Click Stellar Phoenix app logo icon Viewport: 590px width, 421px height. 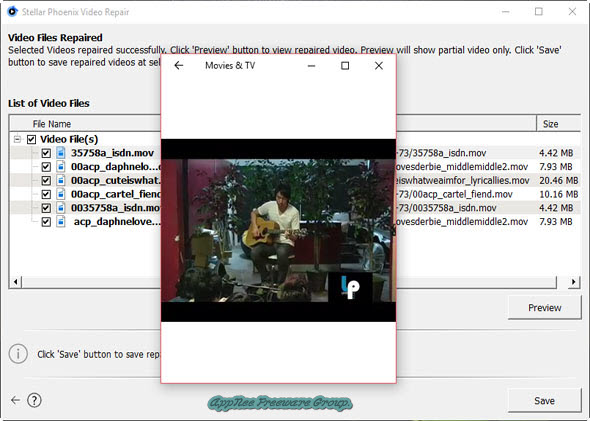[x=12, y=12]
